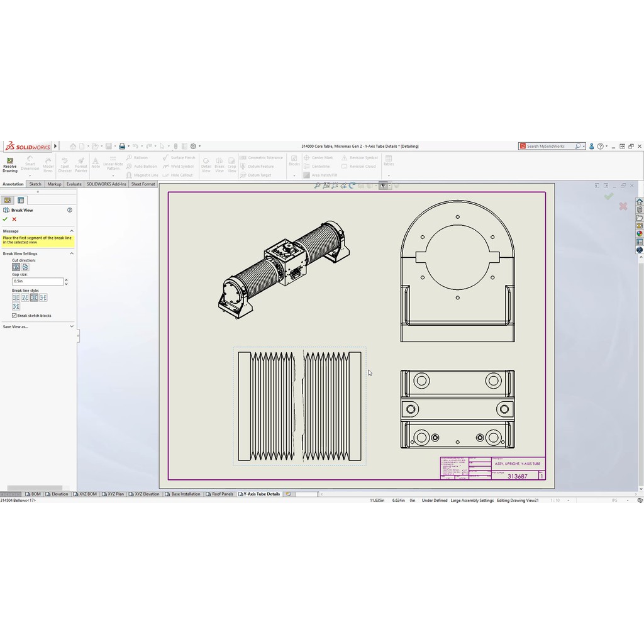The image size is (644, 644).
Task: Confirm with the green check corner
Action: [x=609, y=196]
